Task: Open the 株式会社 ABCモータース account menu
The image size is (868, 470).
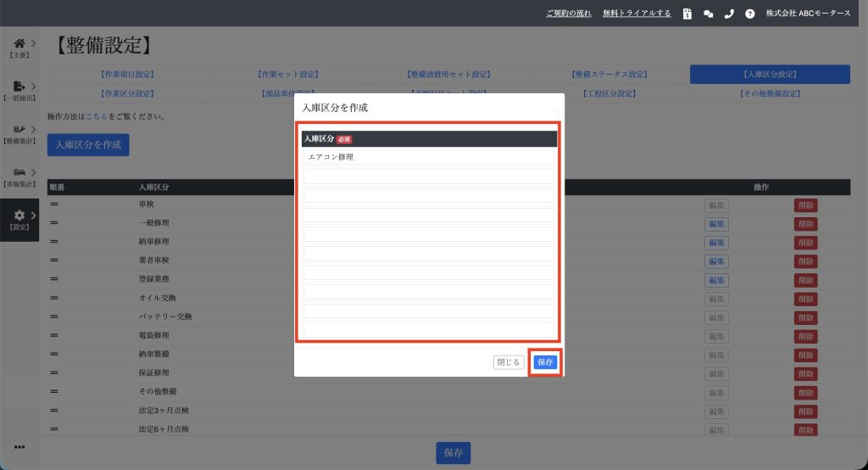Action: [808, 14]
